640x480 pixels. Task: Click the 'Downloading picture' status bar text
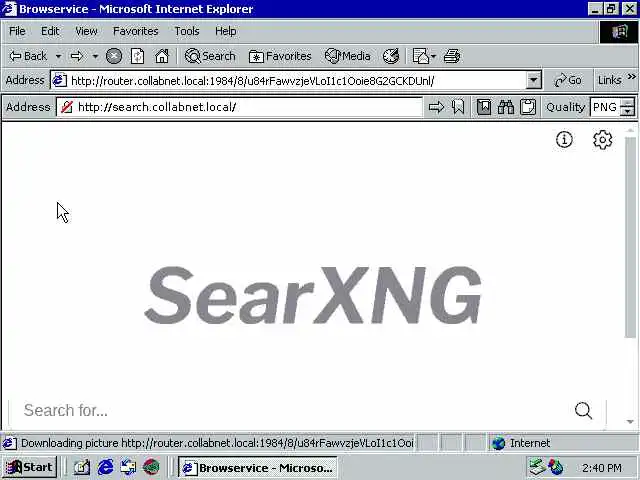(x=217, y=443)
